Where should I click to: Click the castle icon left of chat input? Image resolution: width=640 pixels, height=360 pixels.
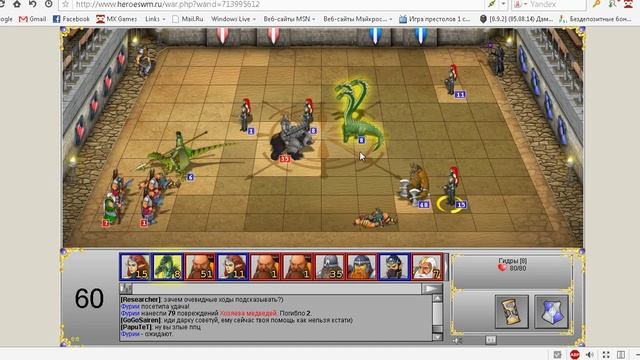126,289
